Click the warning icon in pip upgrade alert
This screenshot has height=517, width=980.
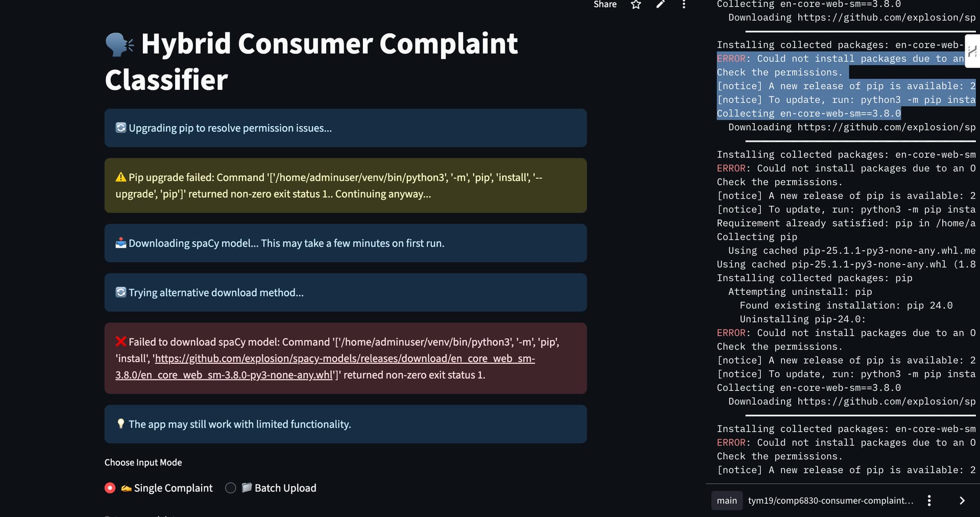point(121,177)
